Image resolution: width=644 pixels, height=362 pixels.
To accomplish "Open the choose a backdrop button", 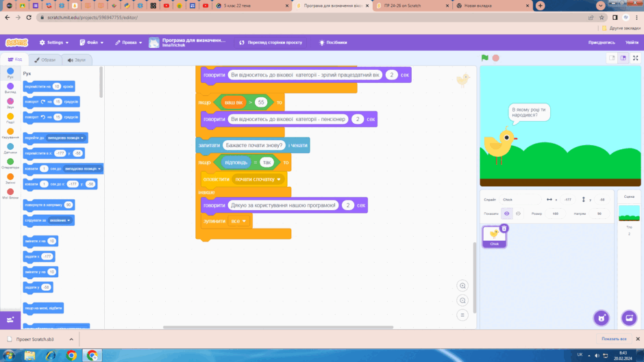I will click(x=629, y=318).
